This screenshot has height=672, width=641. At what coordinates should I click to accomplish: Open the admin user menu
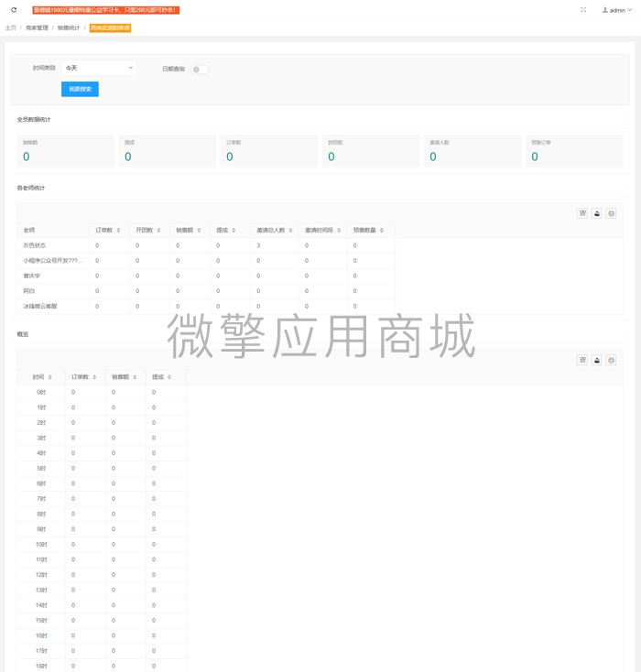pos(617,10)
